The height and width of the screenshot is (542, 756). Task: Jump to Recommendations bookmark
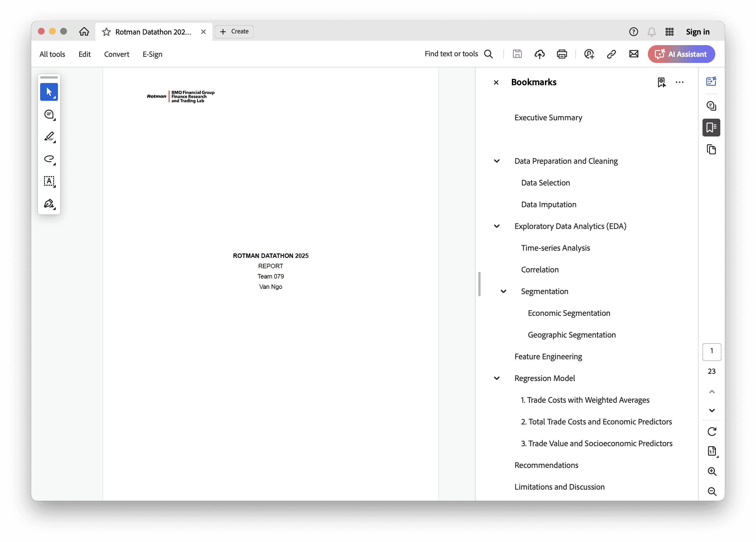(546, 465)
